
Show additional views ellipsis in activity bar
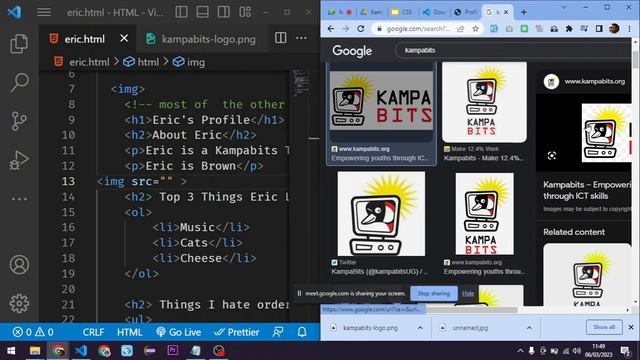point(19,199)
